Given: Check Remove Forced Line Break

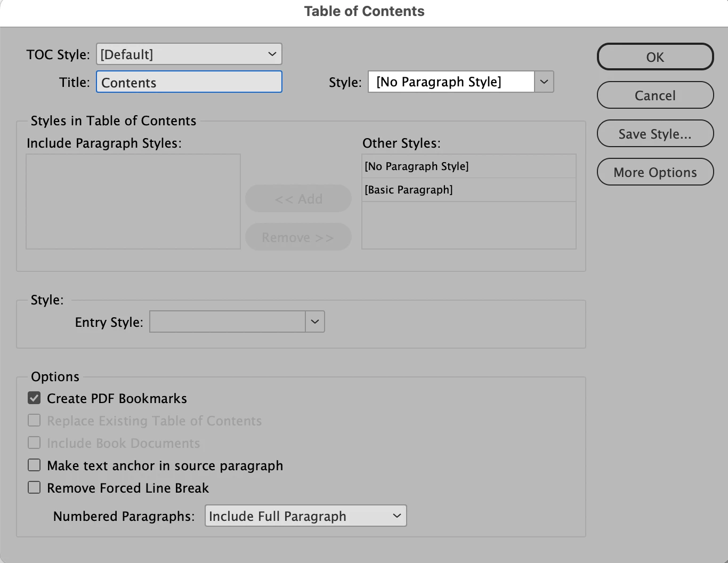Looking at the screenshot, I should pos(34,488).
